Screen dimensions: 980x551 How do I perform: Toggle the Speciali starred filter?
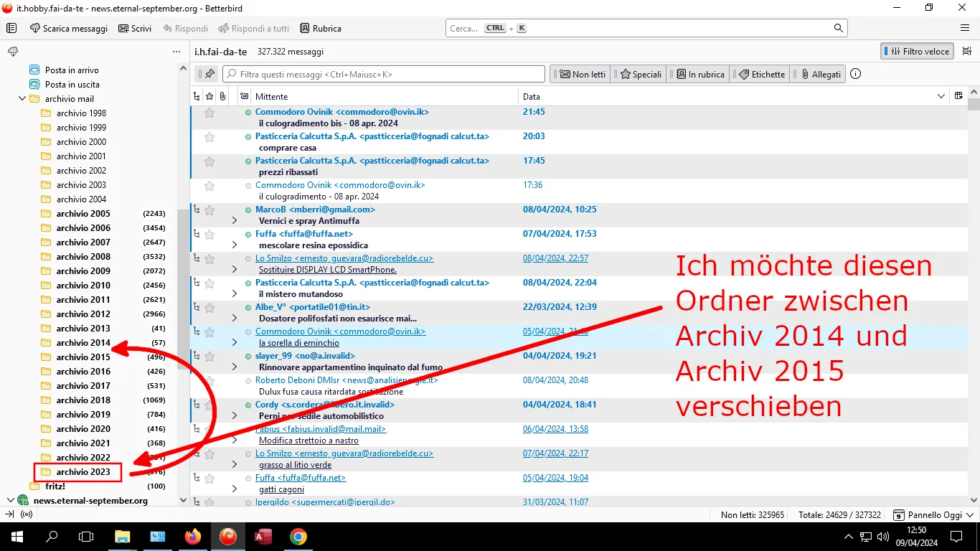pos(639,74)
